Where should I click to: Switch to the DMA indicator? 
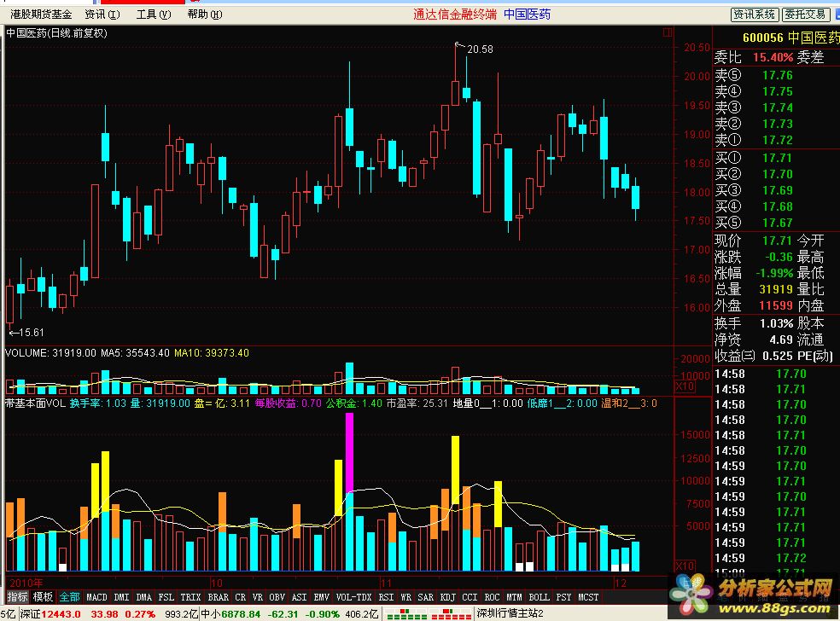[143, 597]
